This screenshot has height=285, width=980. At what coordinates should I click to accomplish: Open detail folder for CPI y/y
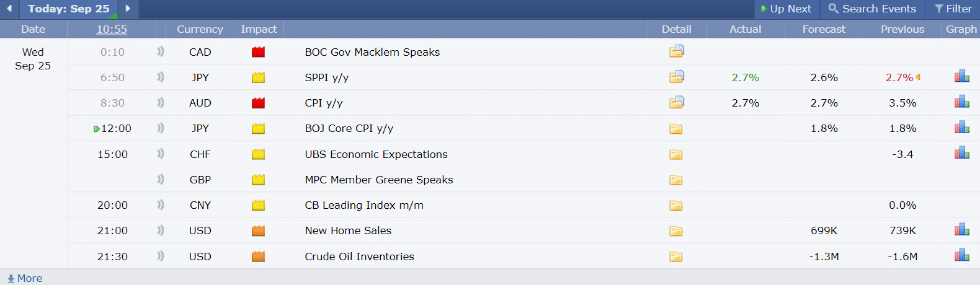676,102
